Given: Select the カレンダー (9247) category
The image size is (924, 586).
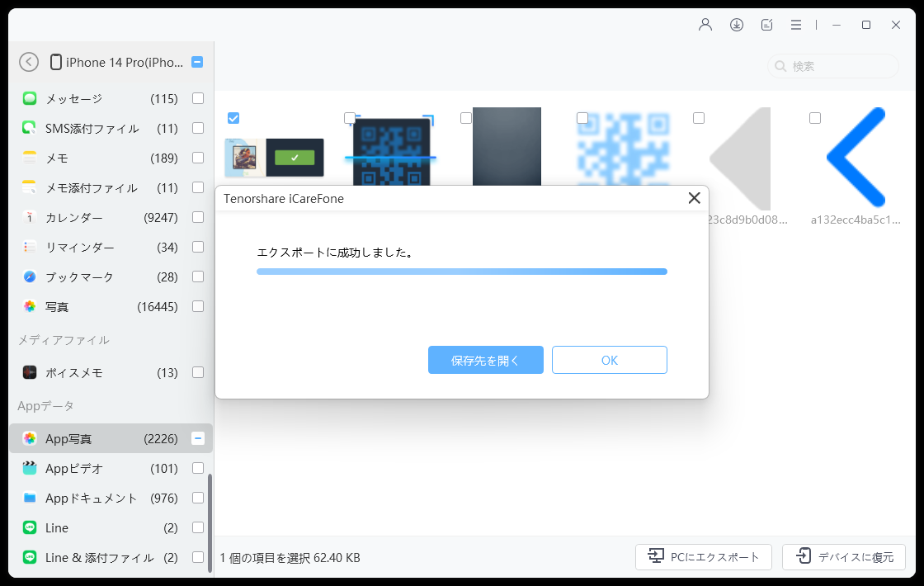Looking at the screenshot, I should click(x=111, y=218).
